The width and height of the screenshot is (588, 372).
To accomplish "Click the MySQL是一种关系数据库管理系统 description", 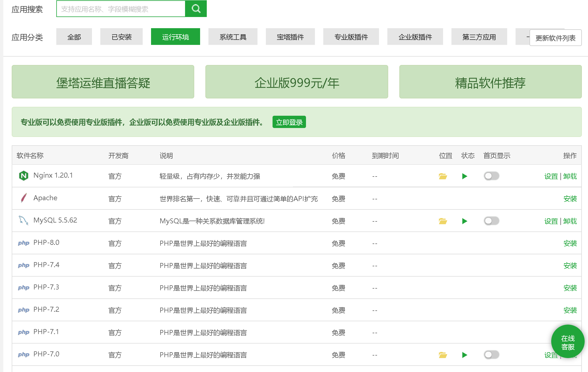I will [x=212, y=221].
